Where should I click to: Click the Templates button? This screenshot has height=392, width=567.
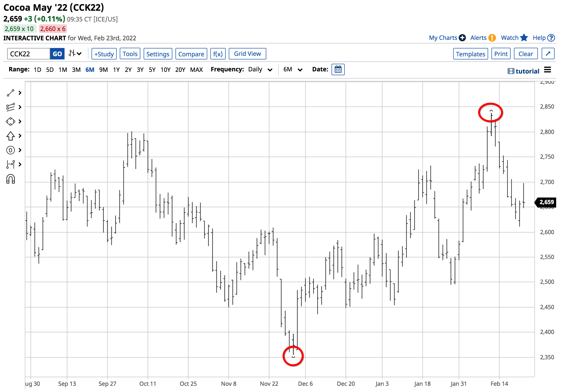point(470,53)
